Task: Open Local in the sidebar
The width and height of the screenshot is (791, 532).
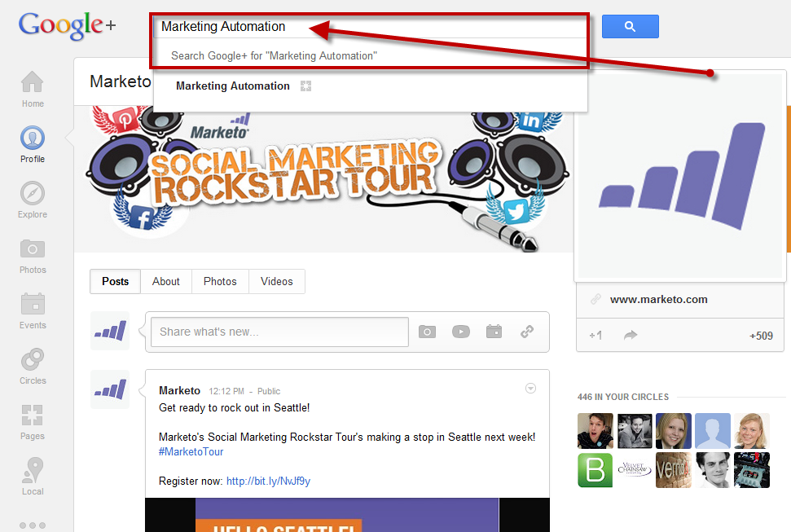Action: [33, 477]
